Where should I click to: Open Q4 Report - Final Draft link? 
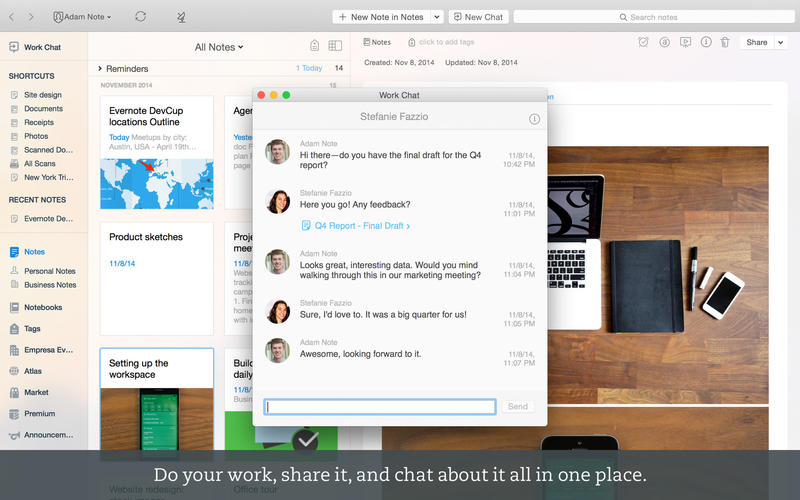point(356,226)
